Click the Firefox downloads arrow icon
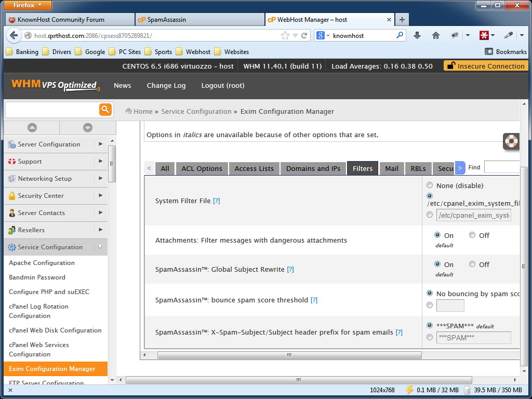 pos(417,35)
